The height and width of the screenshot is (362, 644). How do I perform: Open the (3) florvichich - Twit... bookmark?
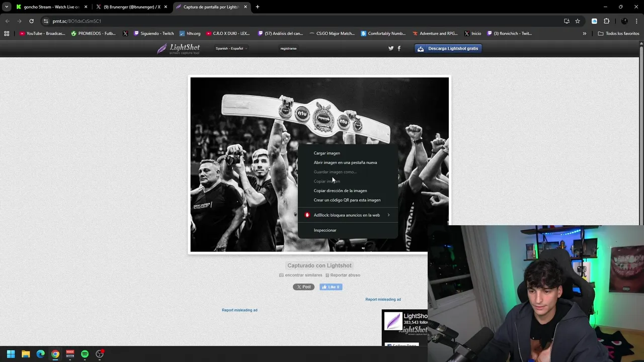coord(509,34)
